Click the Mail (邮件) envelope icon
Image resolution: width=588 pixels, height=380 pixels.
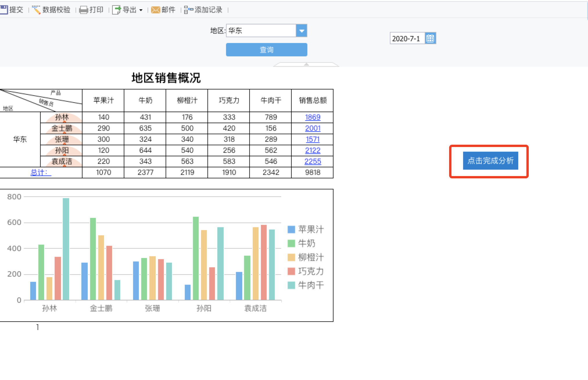(x=155, y=10)
